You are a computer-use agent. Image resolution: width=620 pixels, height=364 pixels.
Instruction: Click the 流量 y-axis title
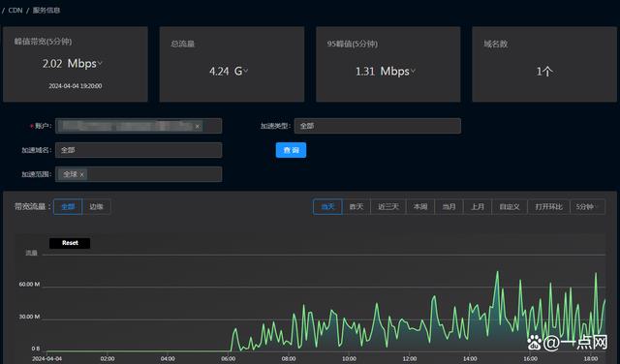[x=32, y=253]
